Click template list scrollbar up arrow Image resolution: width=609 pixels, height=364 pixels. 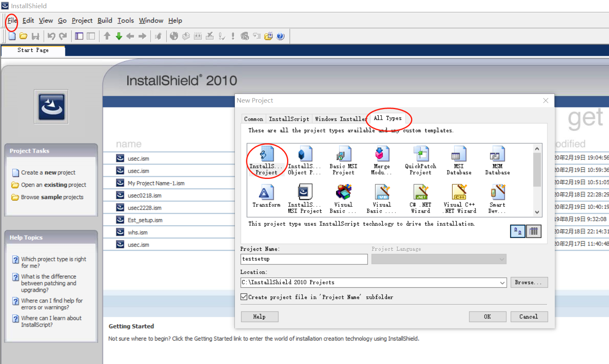tap(537, 148)
